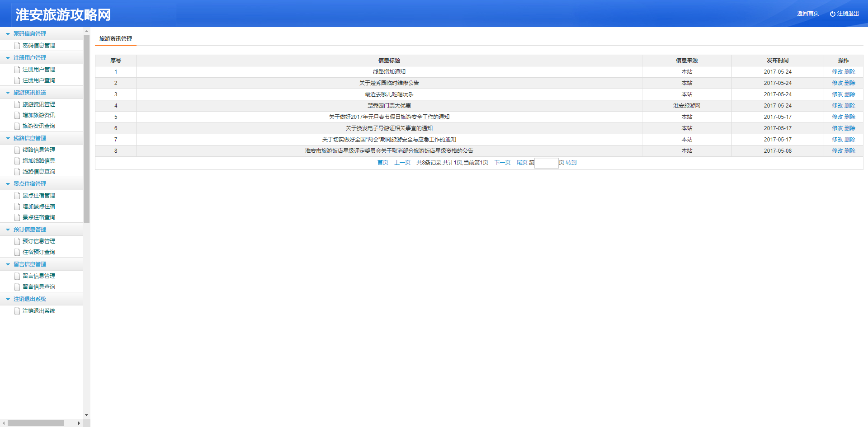Click sidebar scroll down arrow
The width and height of the screenshot is (868, 427).
[87, 415]
